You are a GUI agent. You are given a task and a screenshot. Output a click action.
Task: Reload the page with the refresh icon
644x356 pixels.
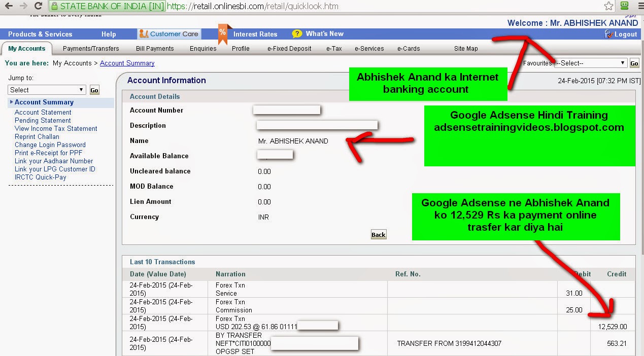(38, 6)
